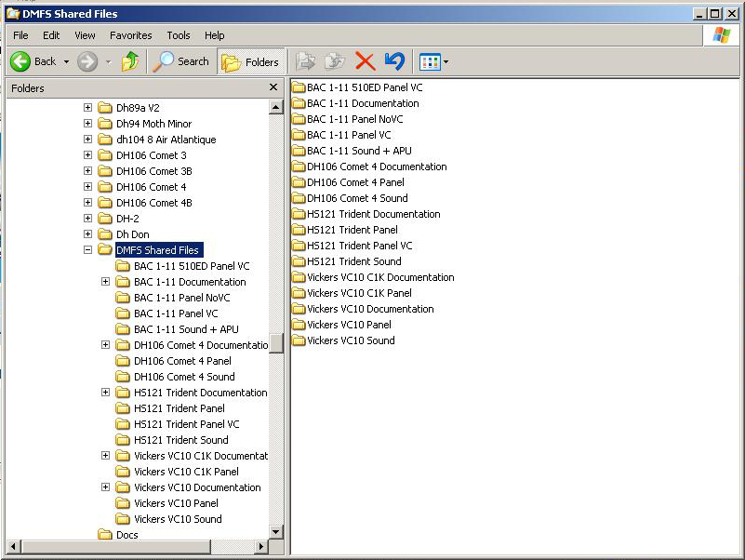Select Docs folder in tree

[126, 535]
